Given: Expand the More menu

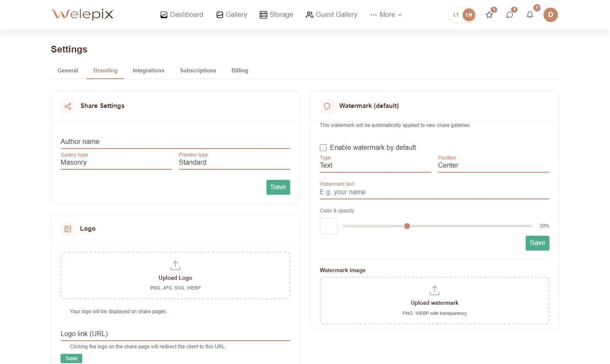Looking at the screenshot, I should point(386,15).
